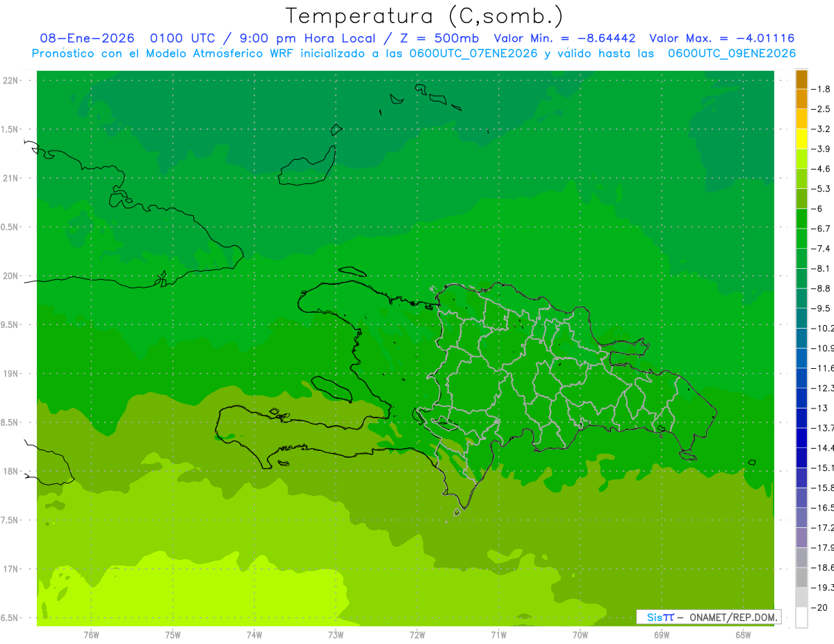Click the 21N latitude axis label
Image resolution: width=834 pixels, height=644 pixels.
(10, 179)
